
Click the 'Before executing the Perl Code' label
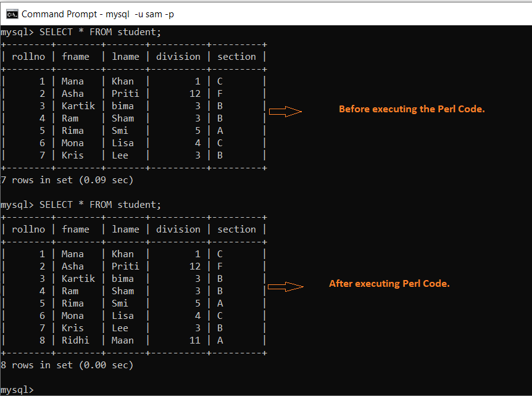coord(414,109)
